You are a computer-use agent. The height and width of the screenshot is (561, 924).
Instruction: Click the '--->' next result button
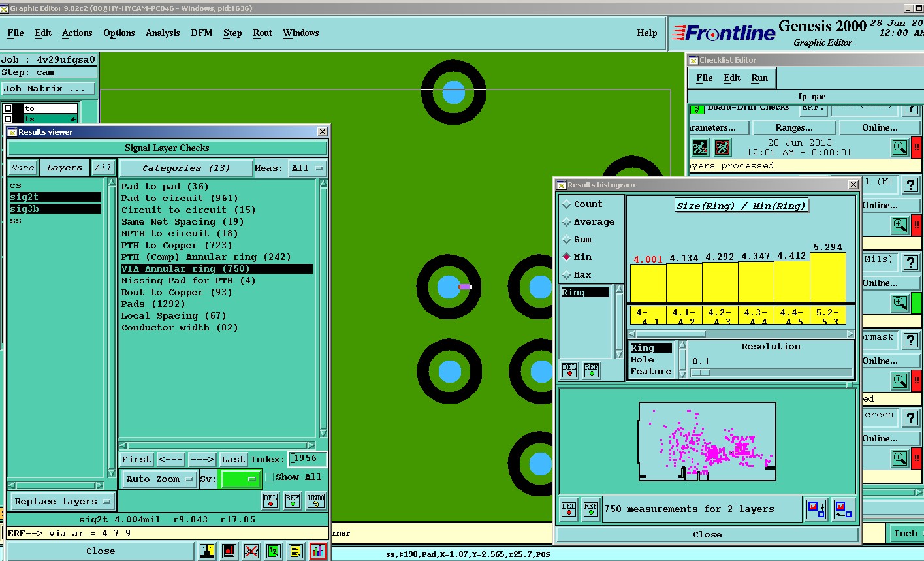pos(202,459)
